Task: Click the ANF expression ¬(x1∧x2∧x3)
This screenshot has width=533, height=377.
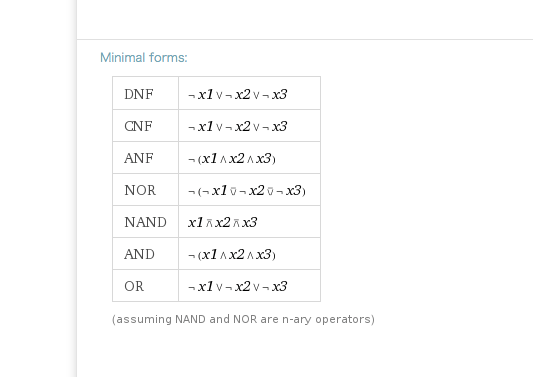Action: (231, 158)
